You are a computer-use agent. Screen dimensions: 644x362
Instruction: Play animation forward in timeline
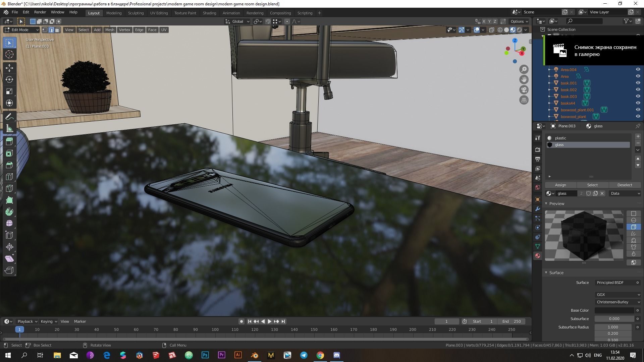point(269,321)
